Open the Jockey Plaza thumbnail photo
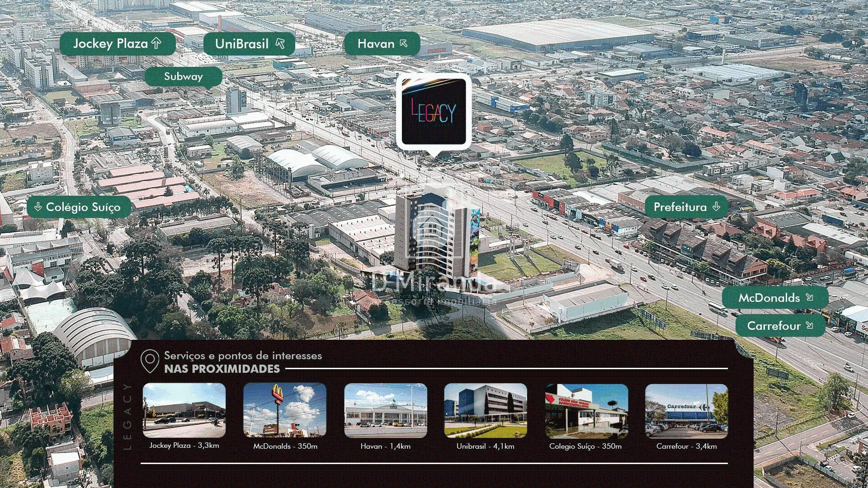Image resolution: width=868 pixels, height=488 pixels. point(184,411)
